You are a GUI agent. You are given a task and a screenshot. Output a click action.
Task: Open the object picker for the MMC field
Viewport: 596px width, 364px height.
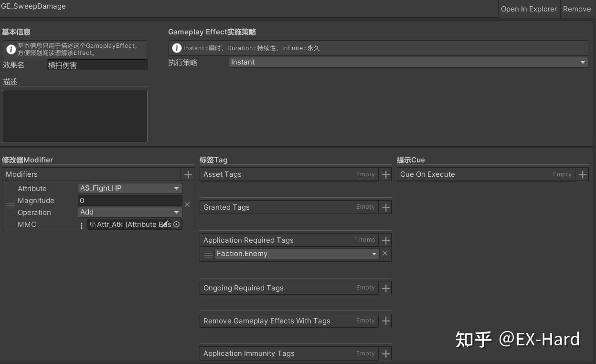(x=177, y=224)
